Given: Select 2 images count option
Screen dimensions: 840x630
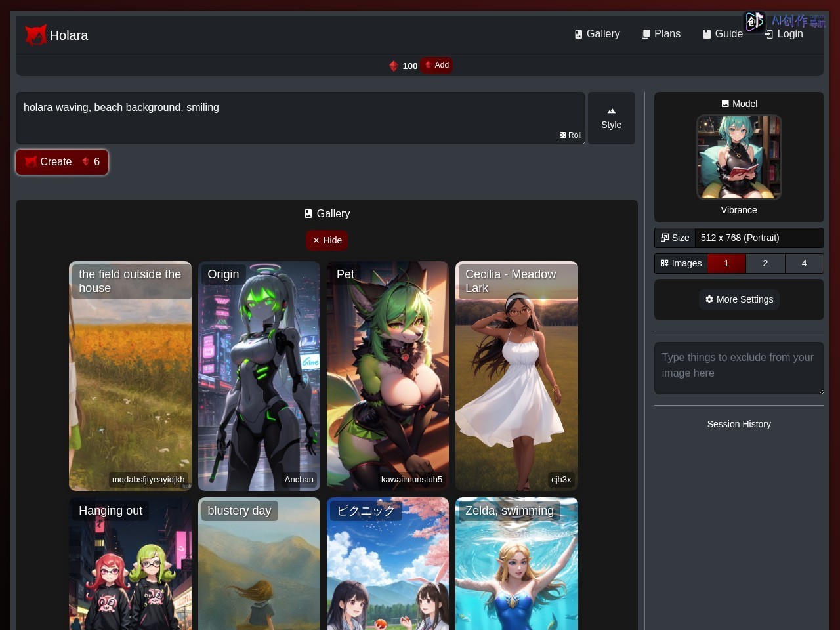Looking at the screenshot, I should pos(765,263).
